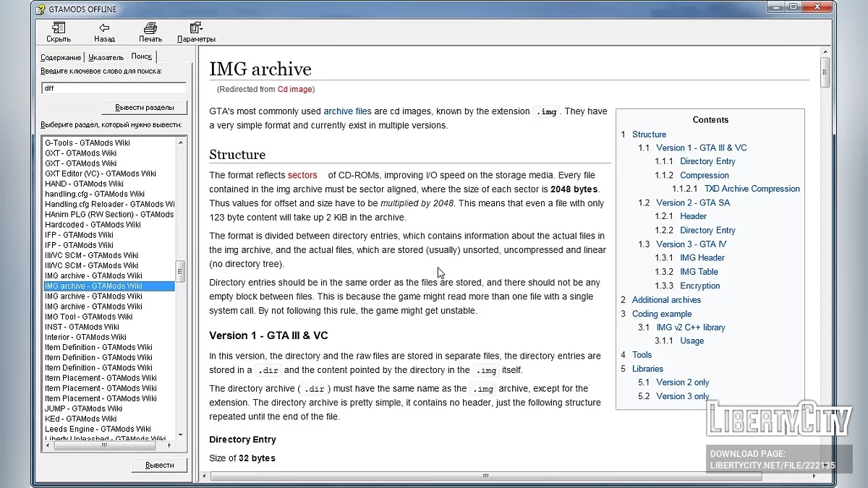
Task: Switch to the Содержание tab
Action: (61, 57)
